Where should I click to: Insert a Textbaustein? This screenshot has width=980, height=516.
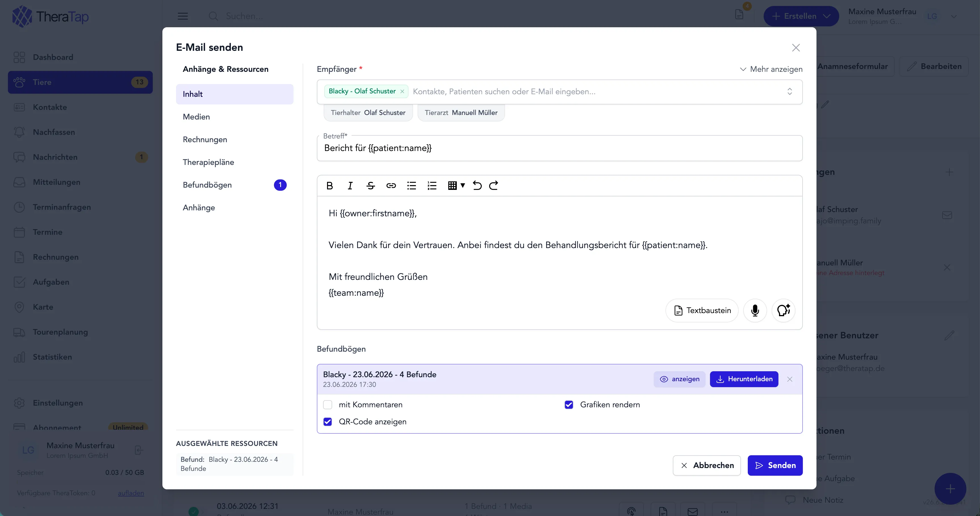(x=702, y=311)
